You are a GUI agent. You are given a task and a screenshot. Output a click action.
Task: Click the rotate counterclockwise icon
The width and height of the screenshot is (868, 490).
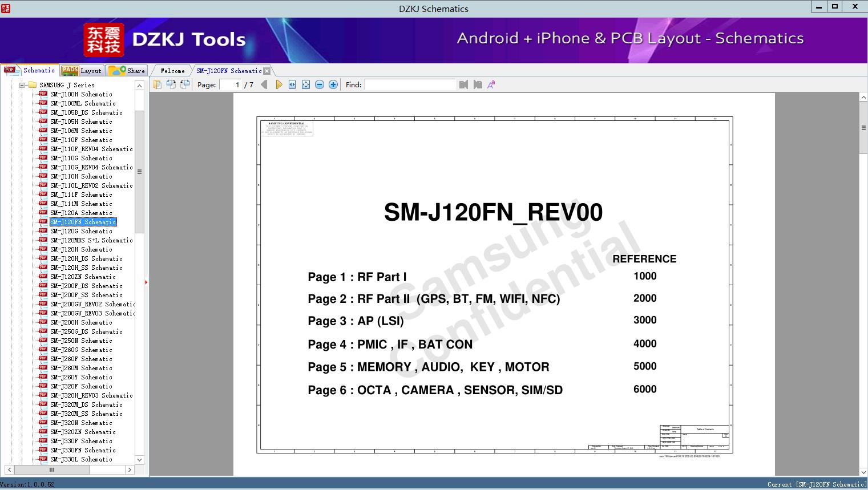pos(171,84)
